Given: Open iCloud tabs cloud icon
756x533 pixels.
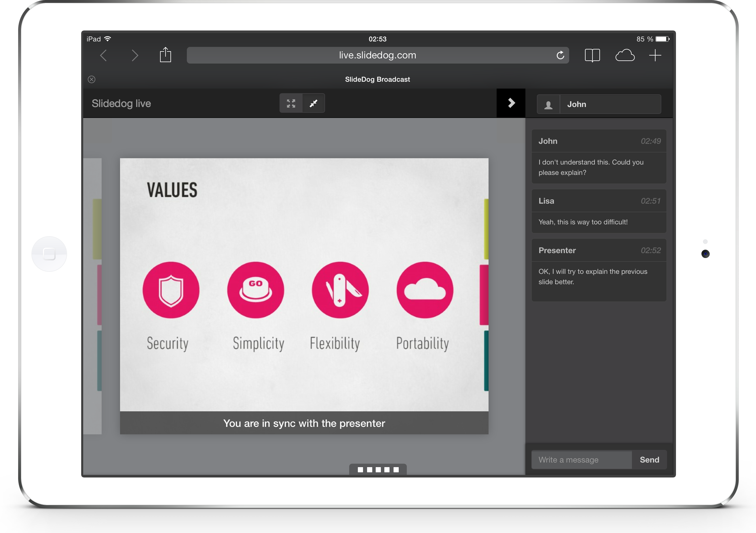Looking at the screenshot, I should [625, 55].
